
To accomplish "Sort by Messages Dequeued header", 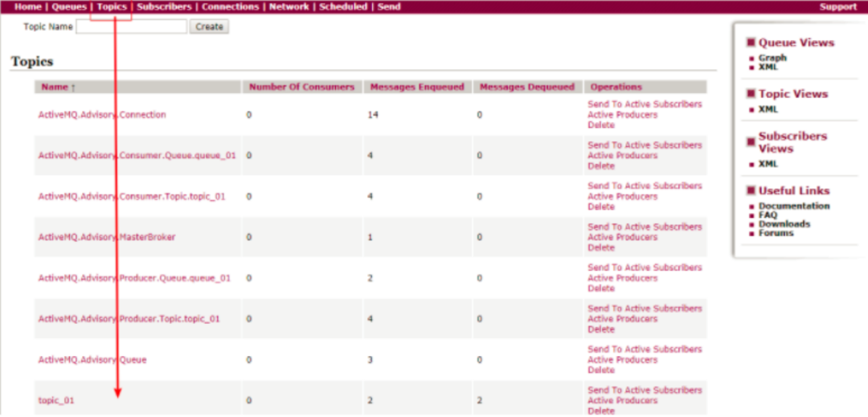I will pos(527,87).
